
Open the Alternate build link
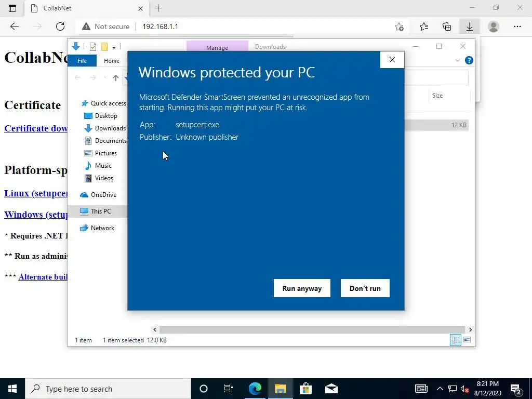[x=43, y=277]
